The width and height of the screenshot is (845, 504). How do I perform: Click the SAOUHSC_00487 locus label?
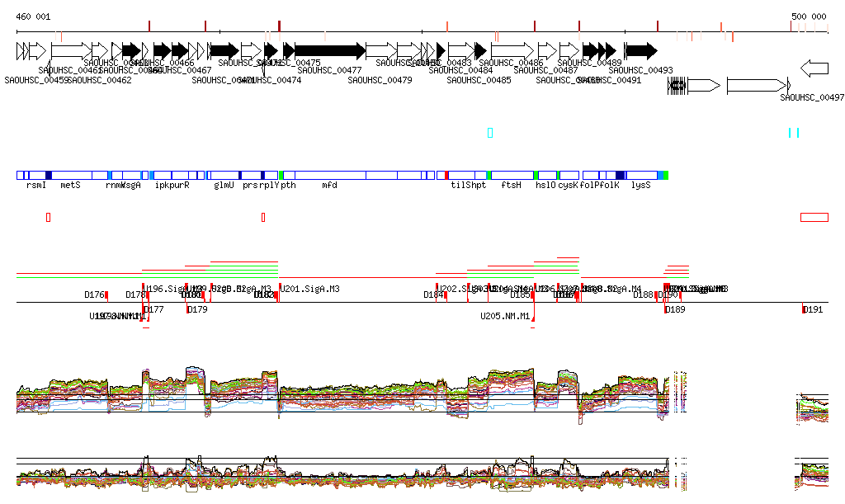tap(546, 70)
